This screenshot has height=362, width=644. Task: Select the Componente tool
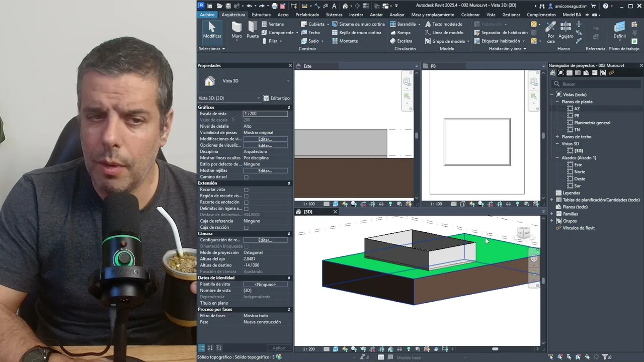pyautogui.click(x=277, y=33)
